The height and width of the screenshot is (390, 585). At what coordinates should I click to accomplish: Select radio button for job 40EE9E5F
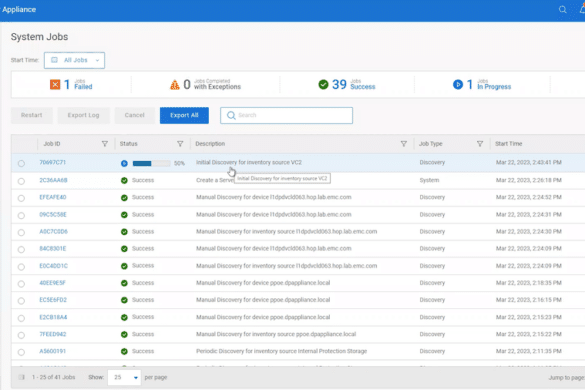coord(21,284)
